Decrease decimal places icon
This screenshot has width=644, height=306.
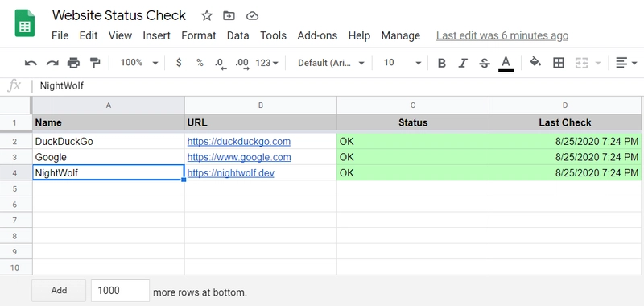[x=221, y=64]
